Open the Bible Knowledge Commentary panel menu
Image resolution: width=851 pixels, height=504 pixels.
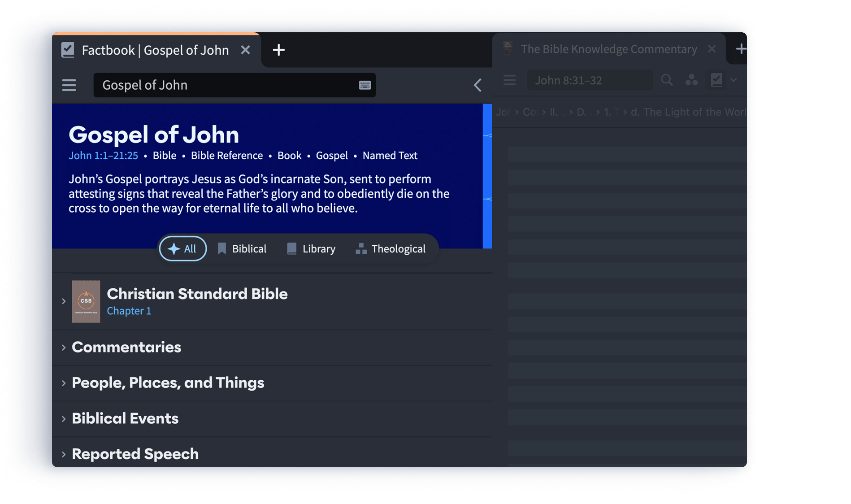pos(510,80)
